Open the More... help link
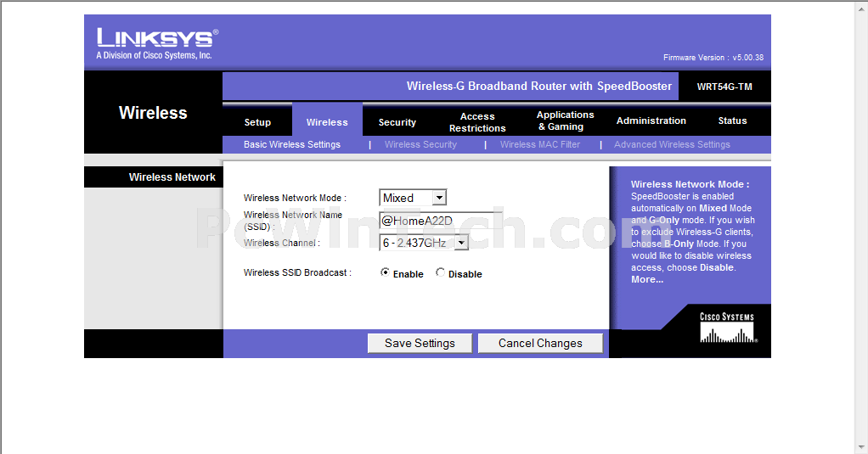Image resolution: width=868 pixels, height=454 pixels. [647, 279]
